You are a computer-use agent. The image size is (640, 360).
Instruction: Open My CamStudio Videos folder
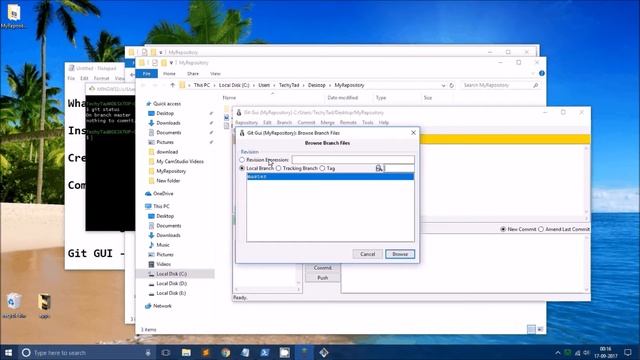(x=180, y=162)
